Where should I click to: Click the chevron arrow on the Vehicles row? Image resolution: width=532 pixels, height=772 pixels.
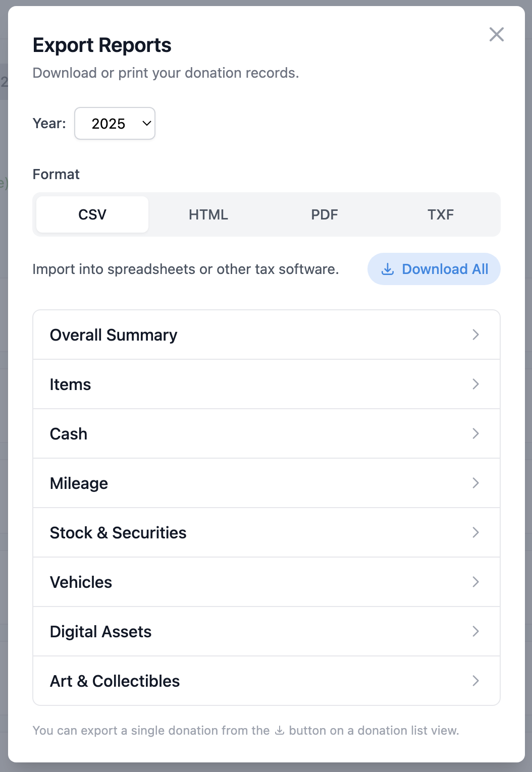tap(475, 582)
